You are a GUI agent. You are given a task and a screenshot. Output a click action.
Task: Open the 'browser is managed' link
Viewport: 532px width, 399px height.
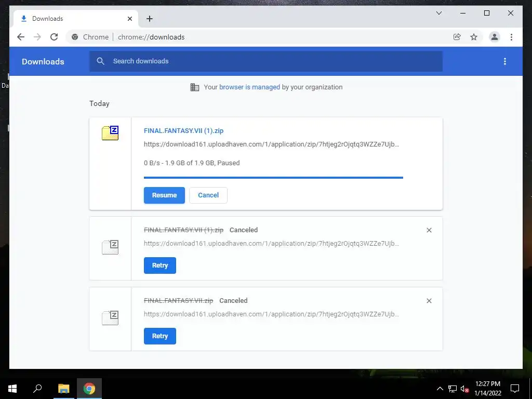tap(249, 87)
